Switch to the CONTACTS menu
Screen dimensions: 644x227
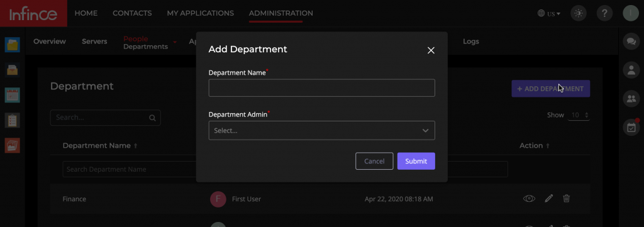(x=132, y=13)
